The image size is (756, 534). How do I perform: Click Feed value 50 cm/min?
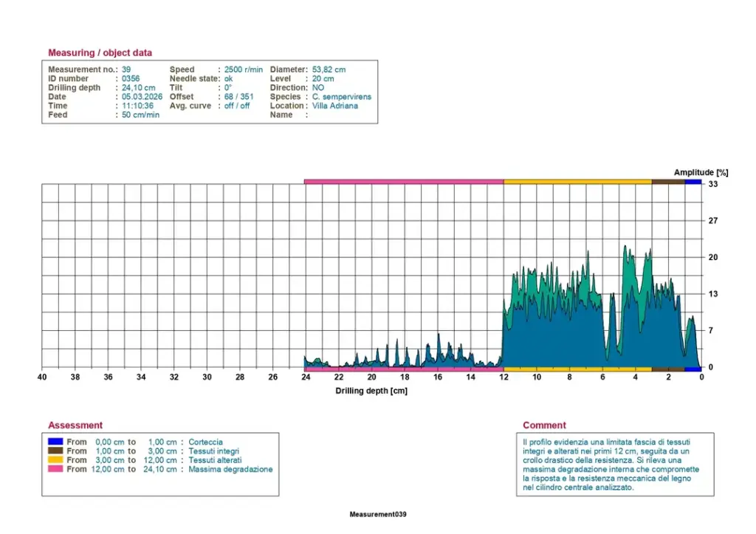140,114
